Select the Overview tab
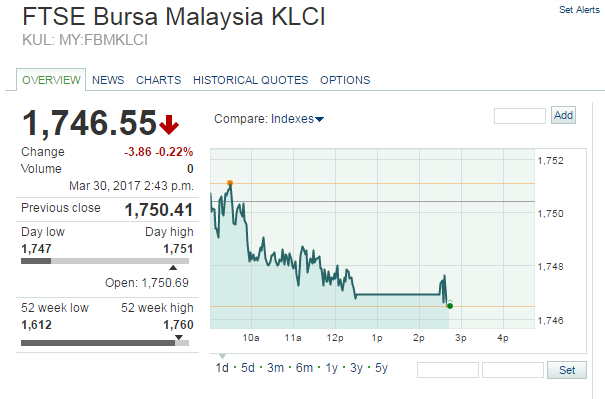This screenshot has height=399, width=605. (51, 80)
